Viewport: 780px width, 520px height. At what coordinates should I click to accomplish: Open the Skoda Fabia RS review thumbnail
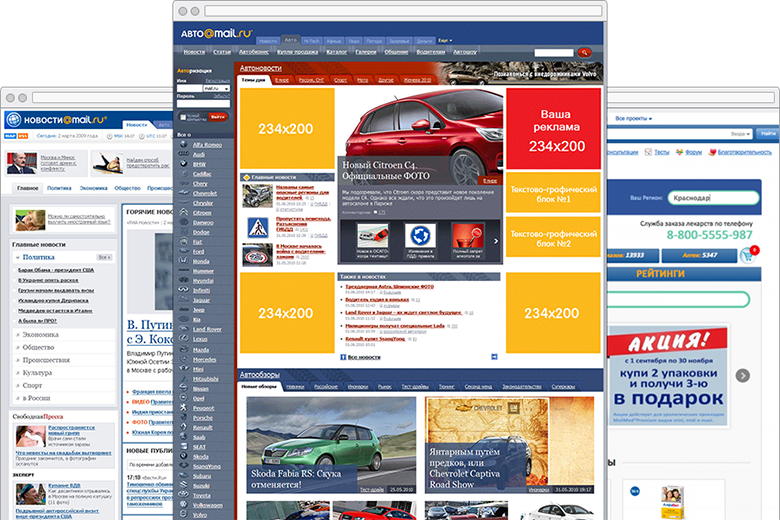[x=331, y=445]
